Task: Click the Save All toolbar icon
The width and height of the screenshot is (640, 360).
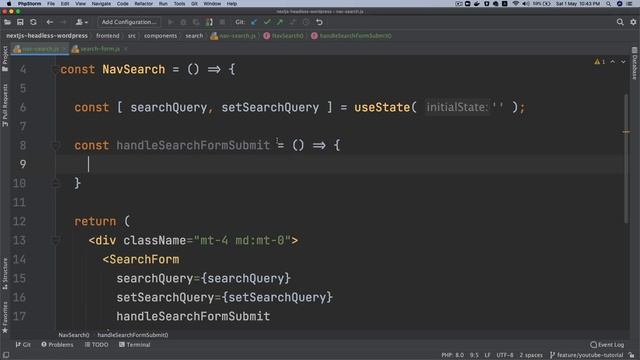Action: [20, 22]
